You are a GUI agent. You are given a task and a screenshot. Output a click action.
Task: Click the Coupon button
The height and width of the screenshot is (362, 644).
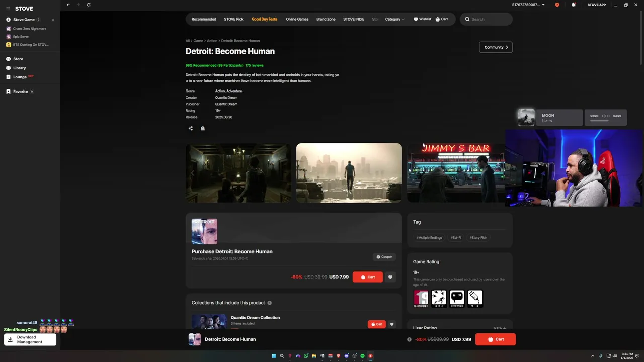coord(384,257)
